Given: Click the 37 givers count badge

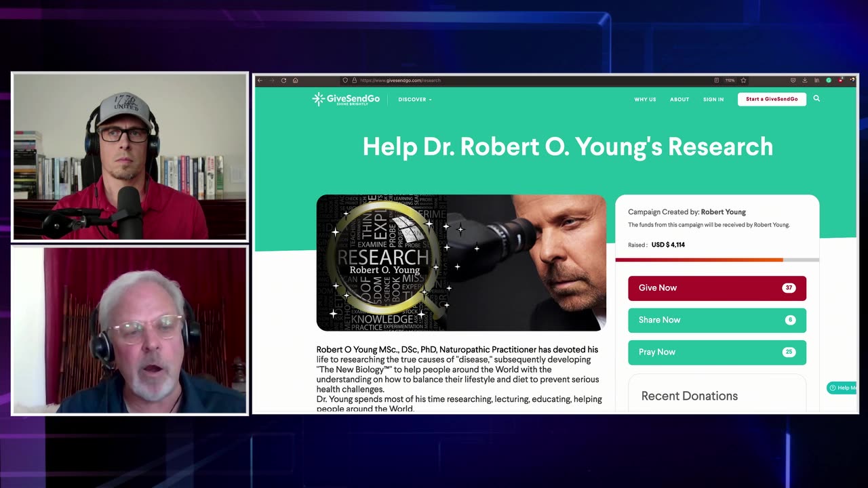Looking at the screenshot, I should pos(789,288).
